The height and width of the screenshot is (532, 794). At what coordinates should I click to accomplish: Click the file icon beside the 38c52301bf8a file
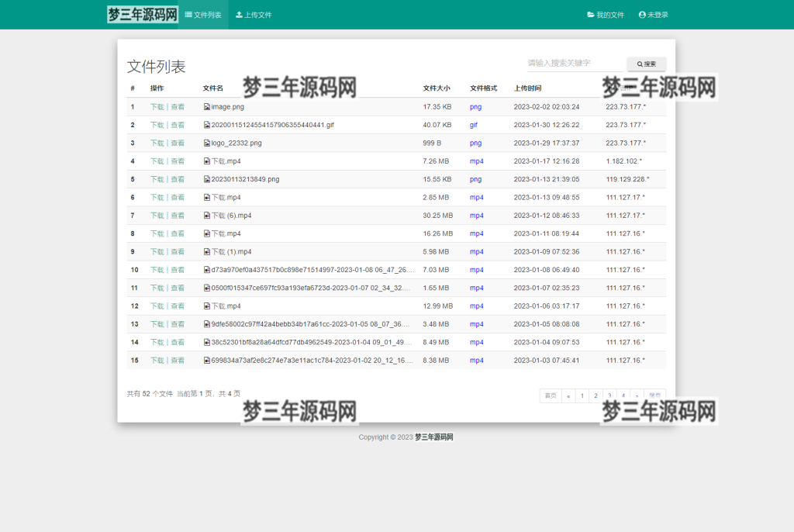click(x=206, y=343)
